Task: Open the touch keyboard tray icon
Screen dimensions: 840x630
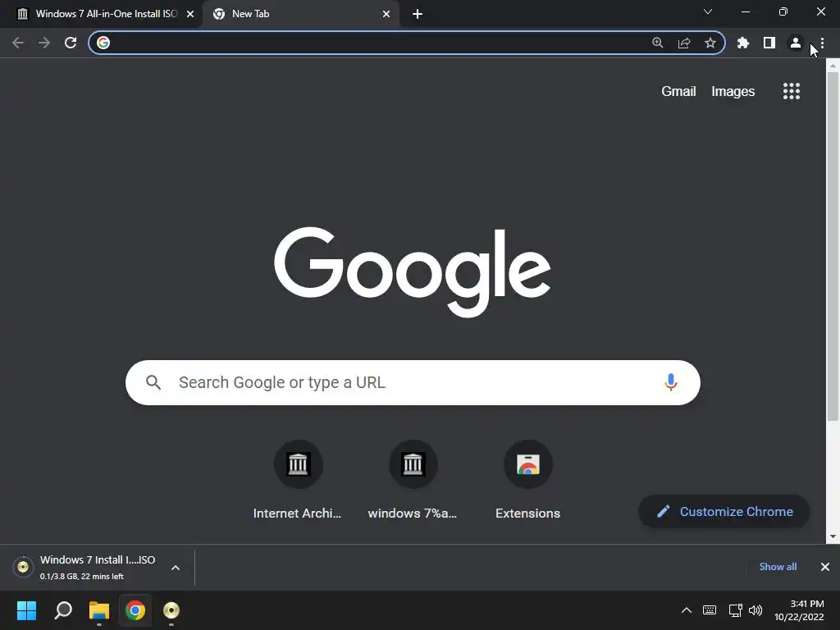Action: pyautogui.click(x=710, y=610)
